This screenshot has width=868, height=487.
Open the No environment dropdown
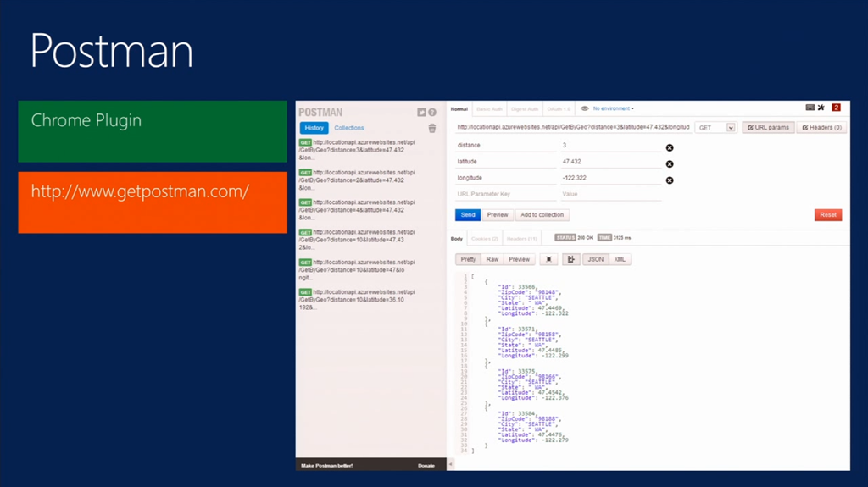pos(614,108)
